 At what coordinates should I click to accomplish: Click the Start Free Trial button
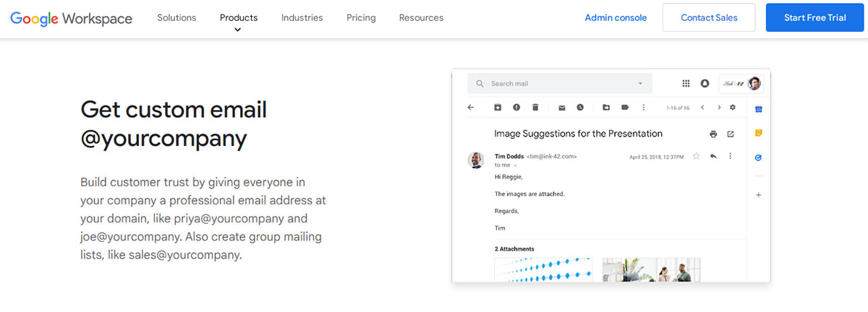tap(814, 17)
